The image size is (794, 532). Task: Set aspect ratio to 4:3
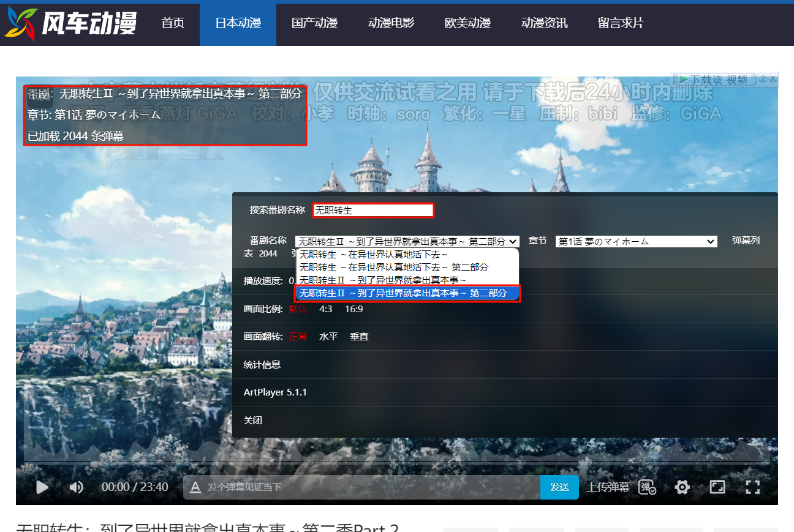[x=326, y=309]
